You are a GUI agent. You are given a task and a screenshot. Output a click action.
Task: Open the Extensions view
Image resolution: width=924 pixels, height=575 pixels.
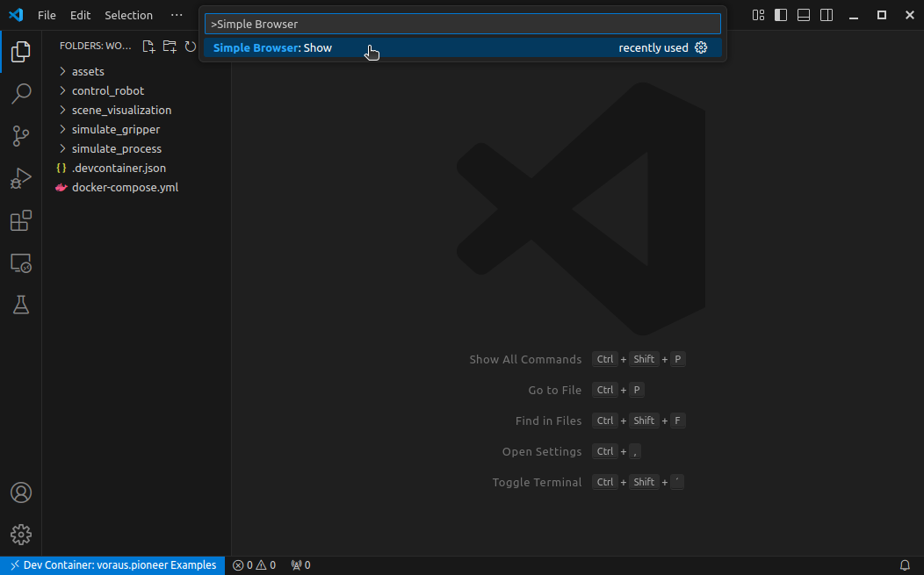(20, 221)
